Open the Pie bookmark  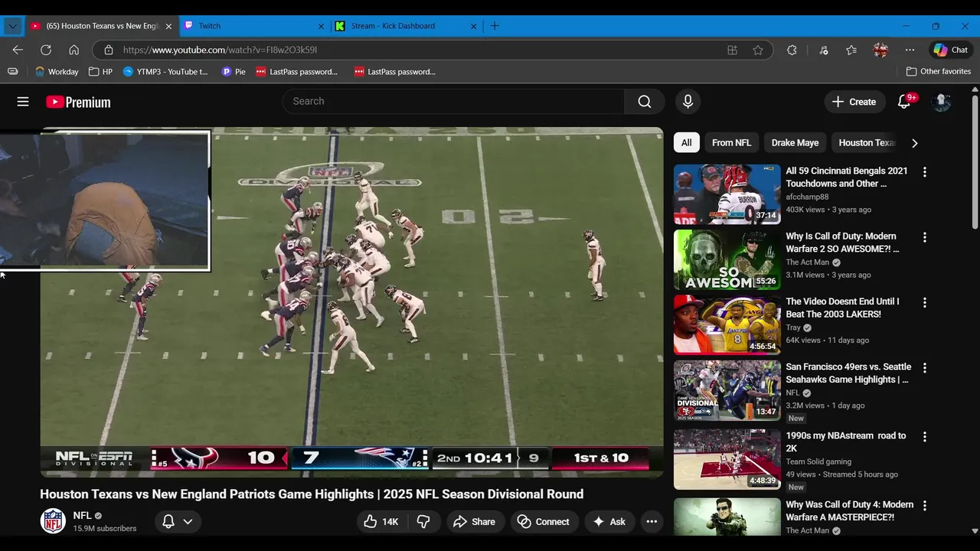234,71
